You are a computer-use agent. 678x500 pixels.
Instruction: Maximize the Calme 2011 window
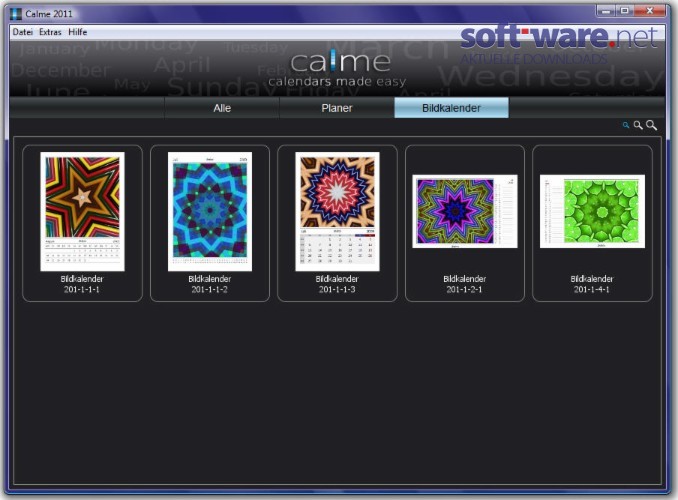point(624,11)
